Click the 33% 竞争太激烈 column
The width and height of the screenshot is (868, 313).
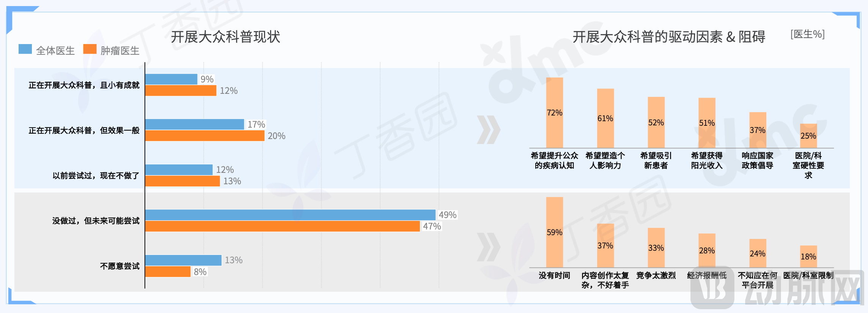click(x=656, y=248)
